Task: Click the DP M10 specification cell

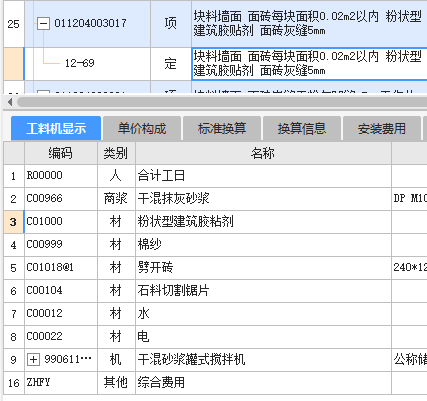Action: point(410,199)
